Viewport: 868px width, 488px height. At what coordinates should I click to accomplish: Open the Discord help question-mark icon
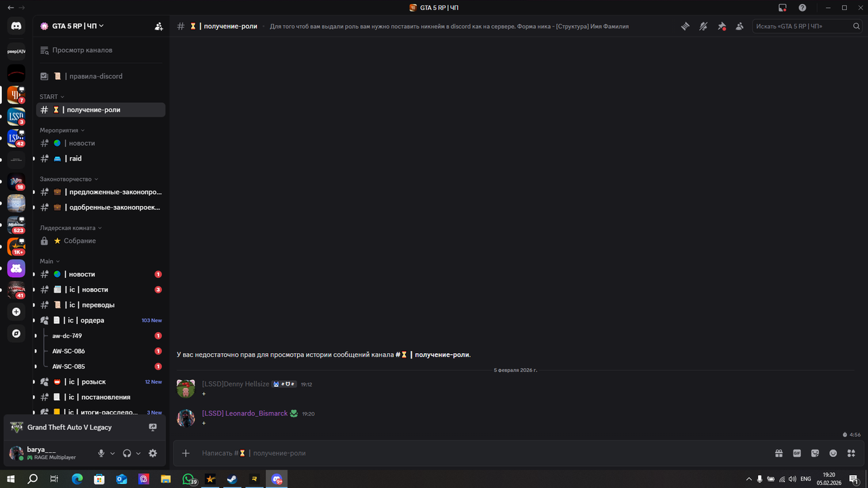point(802,7)
